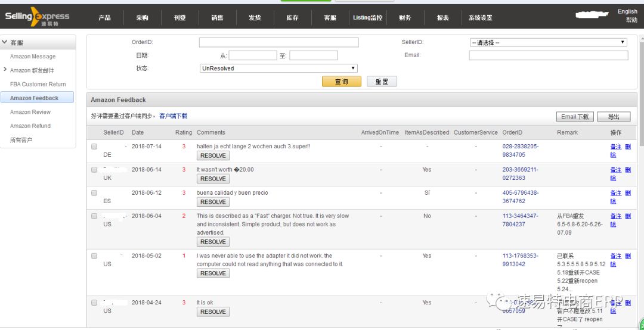
Task: Open the 库存 menu
Action: [x=292, y=18]
